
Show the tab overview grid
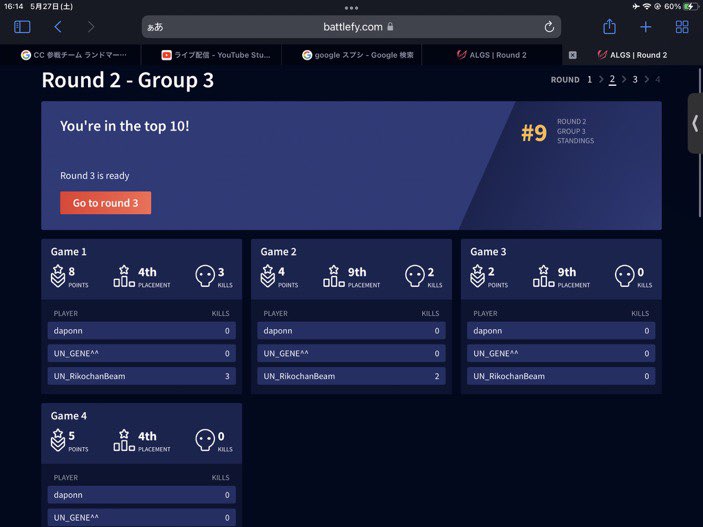[682, 27]
